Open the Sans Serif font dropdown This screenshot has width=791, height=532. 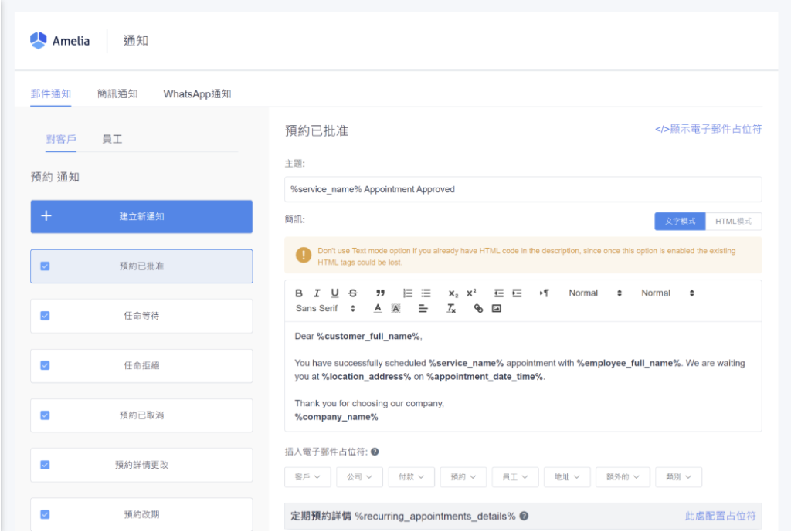pos(325,308)
